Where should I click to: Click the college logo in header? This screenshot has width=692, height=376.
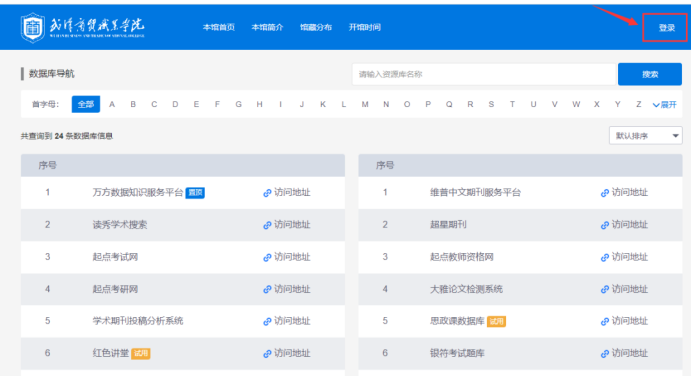tap(83, 27)
